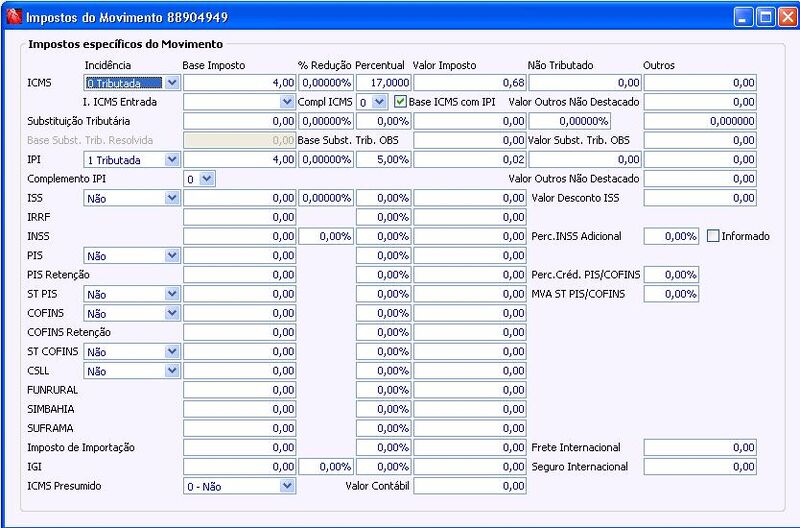The image size is (800, 528).
Task: Click the IGI Valor Imposto field
Action: click(x=470, y=467)
